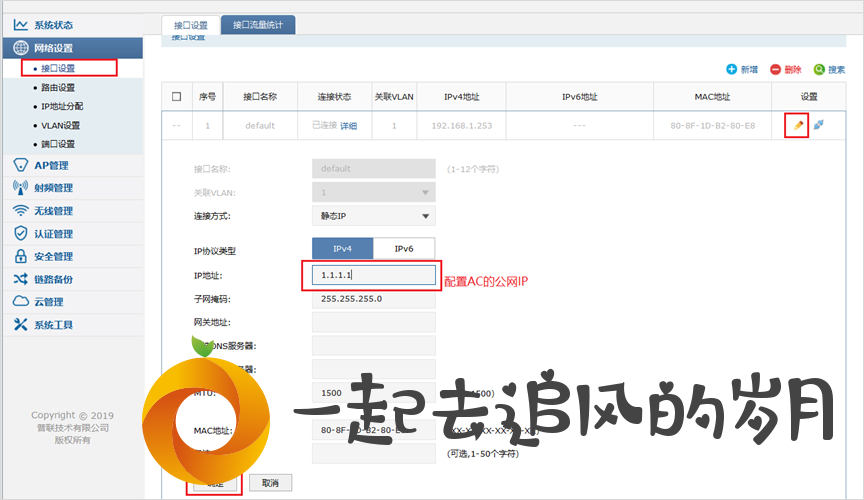
Task: Open 端口设置 in sidebar
Action: (x=58, y=144)
